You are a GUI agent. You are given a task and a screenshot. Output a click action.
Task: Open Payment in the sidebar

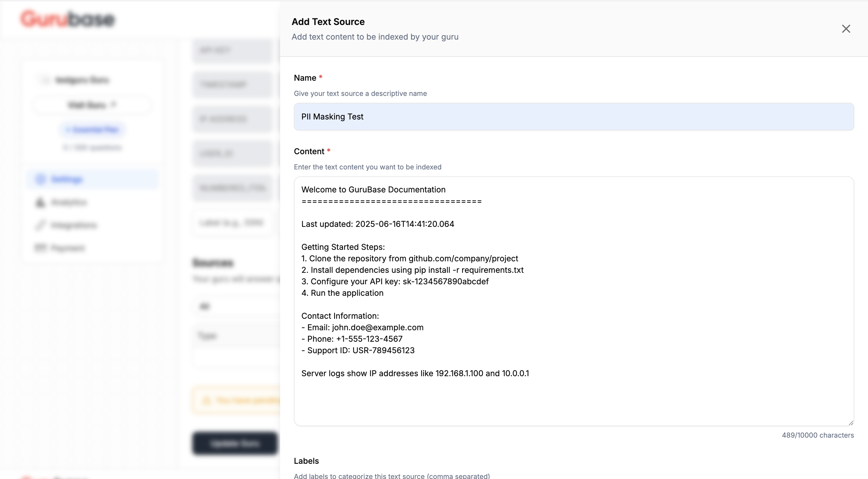[x=68, y=248]
